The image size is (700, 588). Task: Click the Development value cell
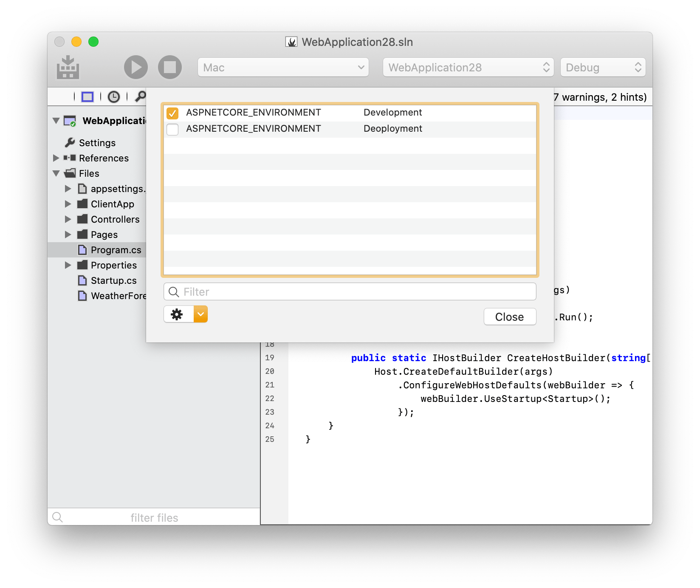[x=393, y=113]
